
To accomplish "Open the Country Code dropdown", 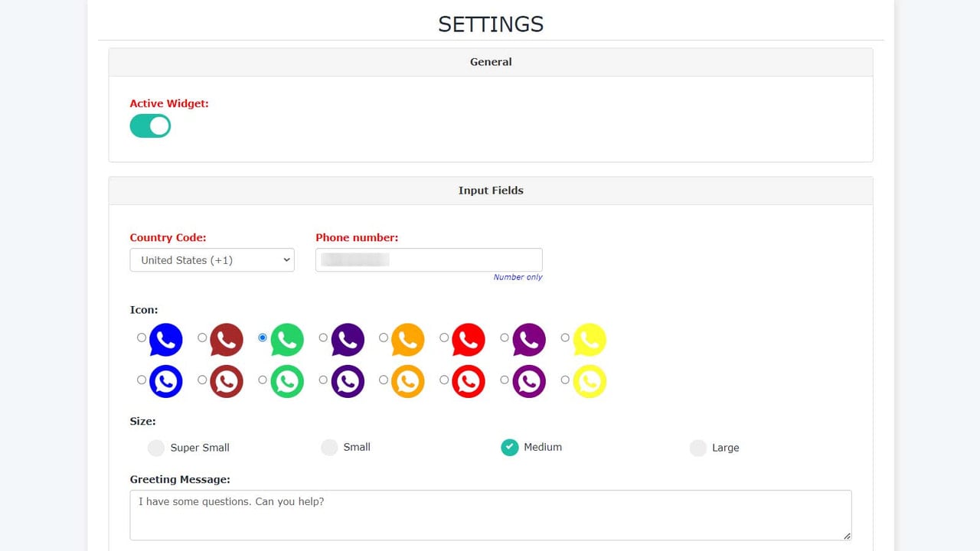I will [x=212, y=260].
